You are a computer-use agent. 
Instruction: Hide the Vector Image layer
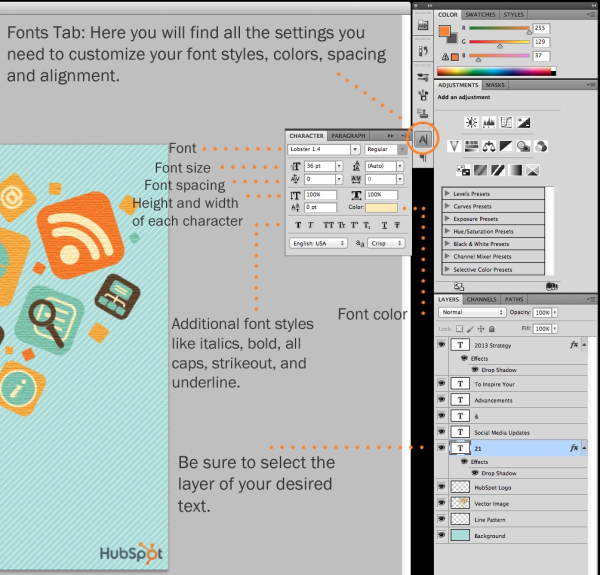[441, 502]
